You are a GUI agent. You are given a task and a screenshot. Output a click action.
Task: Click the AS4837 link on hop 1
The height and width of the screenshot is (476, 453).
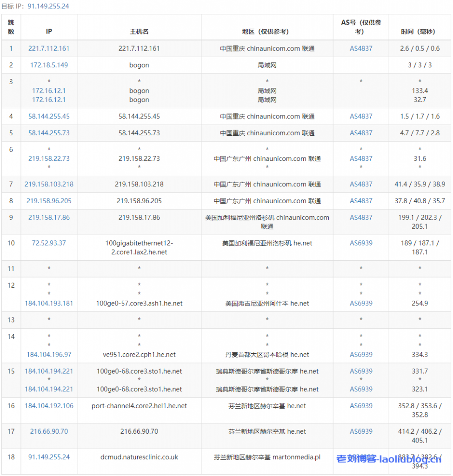360,48
